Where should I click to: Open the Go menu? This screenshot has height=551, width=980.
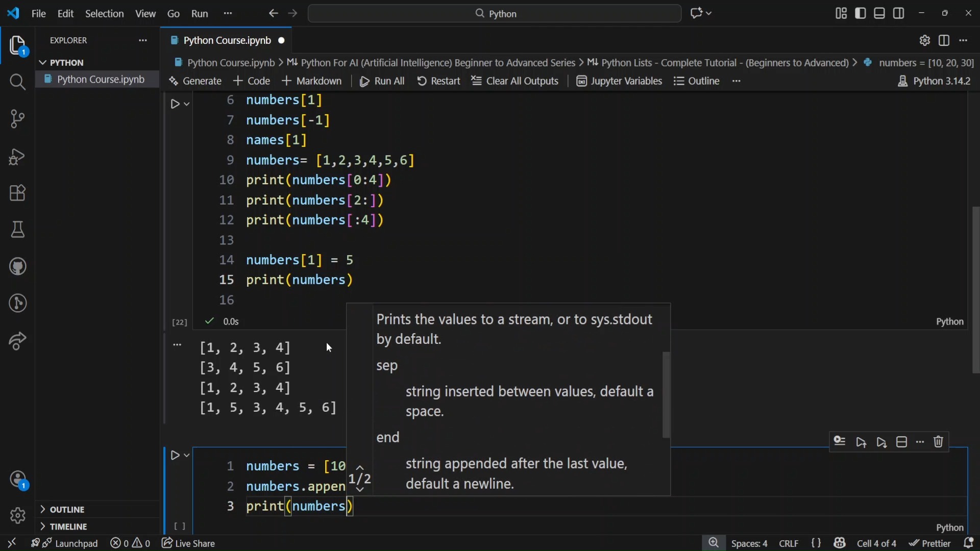[174, 14]
